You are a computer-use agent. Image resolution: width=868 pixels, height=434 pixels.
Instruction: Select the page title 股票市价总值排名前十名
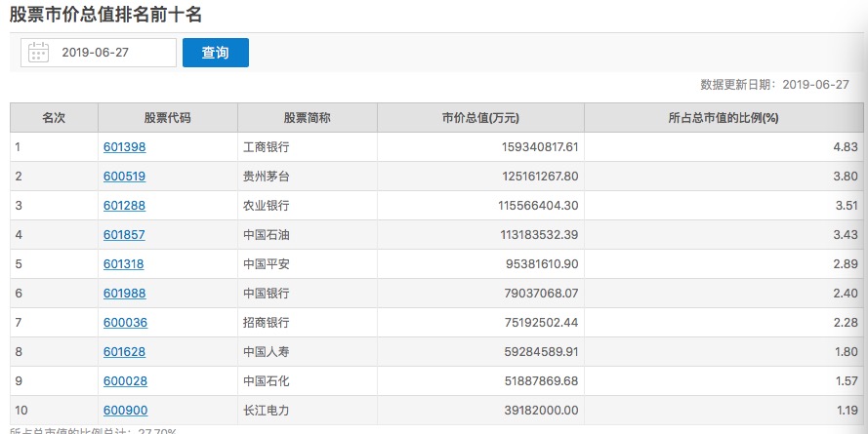point(105,15)
